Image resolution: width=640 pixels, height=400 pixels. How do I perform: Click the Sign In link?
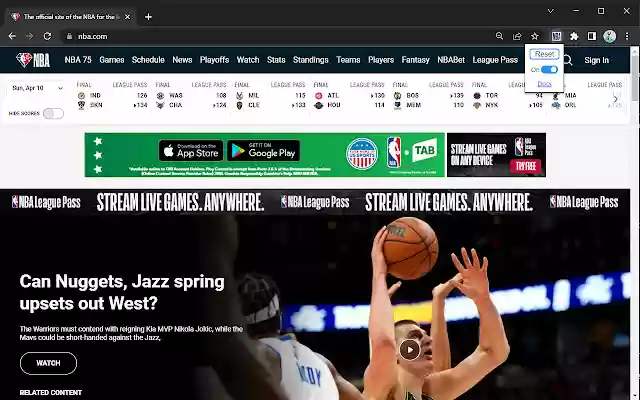tap(596, 60)
